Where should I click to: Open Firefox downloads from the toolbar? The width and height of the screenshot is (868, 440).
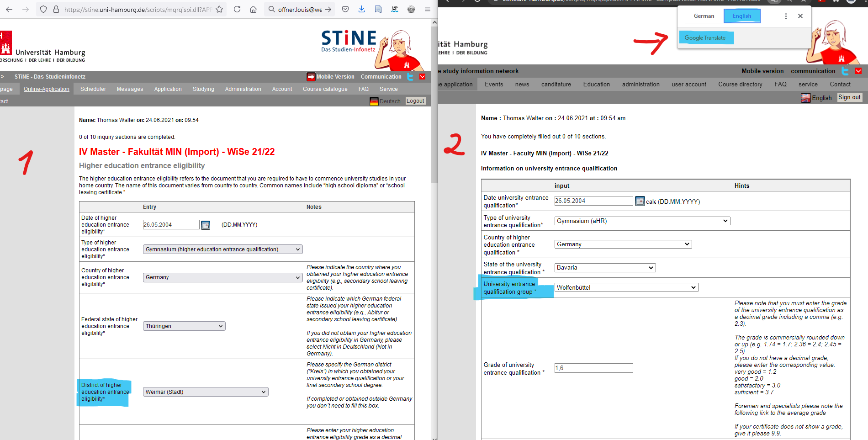tap(361, 9)
